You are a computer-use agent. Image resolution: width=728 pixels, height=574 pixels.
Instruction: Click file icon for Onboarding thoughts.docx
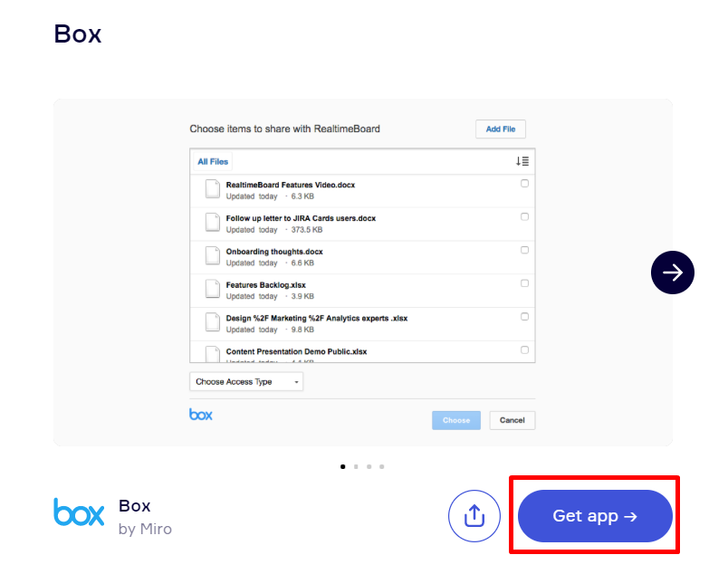pyautogui.click(x=212, y=256)
